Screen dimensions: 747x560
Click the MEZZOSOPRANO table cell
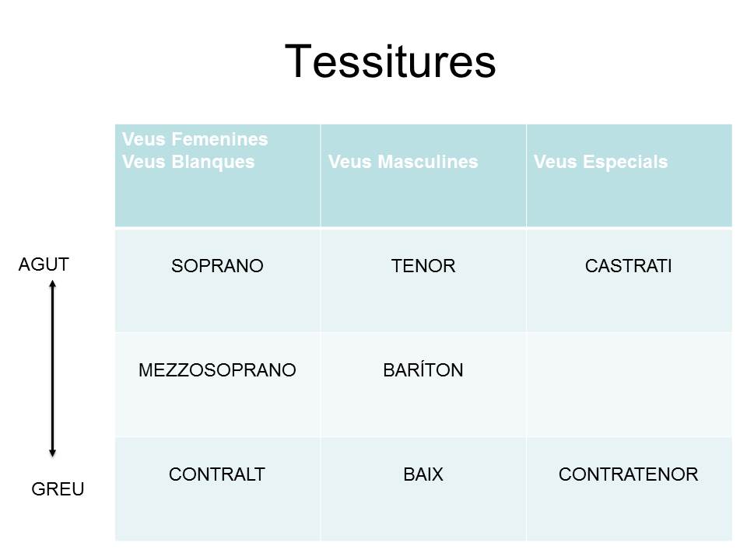pyautogui.click(x=218, y=385)
